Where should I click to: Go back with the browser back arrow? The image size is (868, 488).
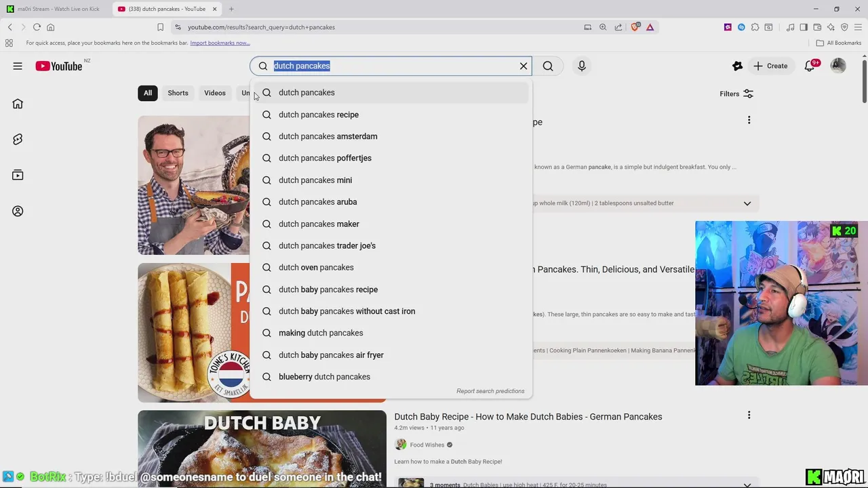pyautogui.click(x=10, y=27)
